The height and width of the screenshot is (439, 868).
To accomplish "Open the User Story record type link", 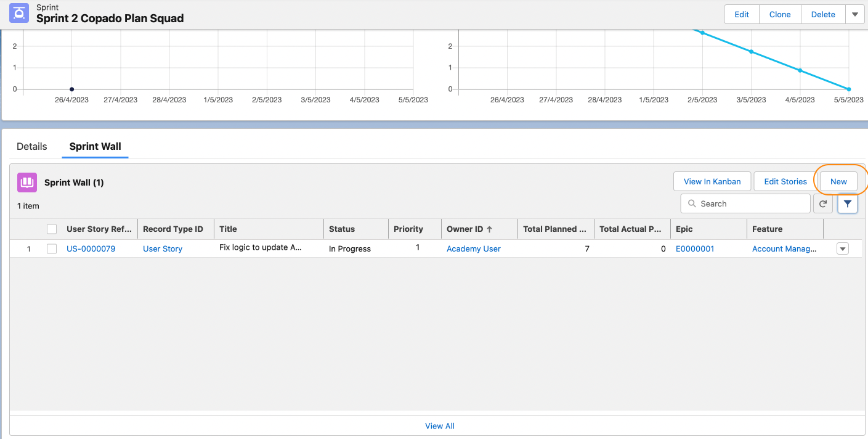I will (163, 248).
